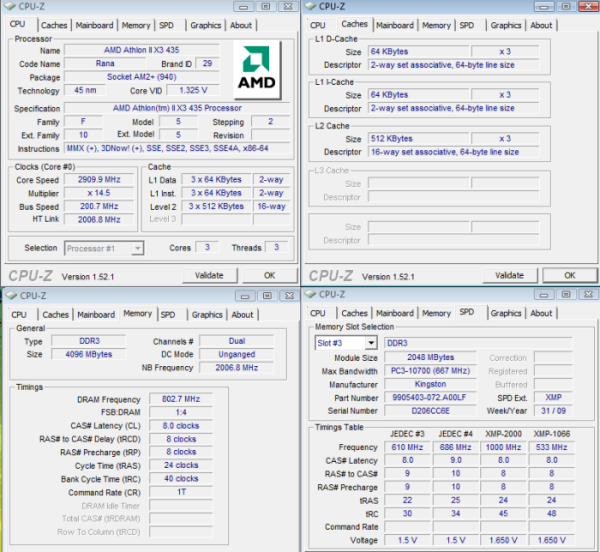
Task: Click CPU-Z title icon of bottom-left window
Action: [x=11, y=296]
